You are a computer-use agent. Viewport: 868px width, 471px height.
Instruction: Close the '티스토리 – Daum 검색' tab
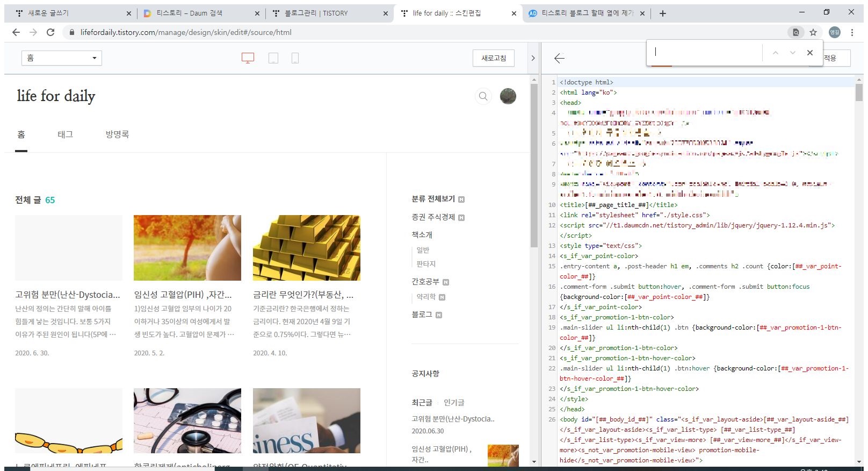[x=257, y=13]
